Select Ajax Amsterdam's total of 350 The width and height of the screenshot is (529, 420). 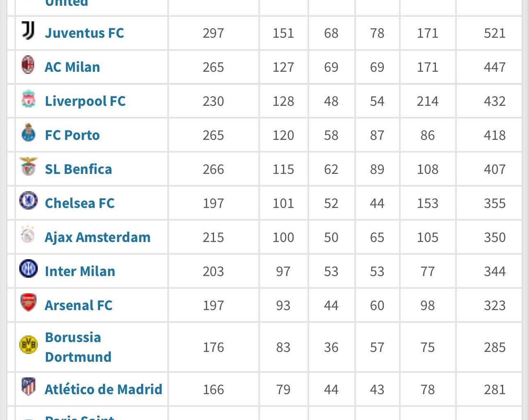click(495, 237)
